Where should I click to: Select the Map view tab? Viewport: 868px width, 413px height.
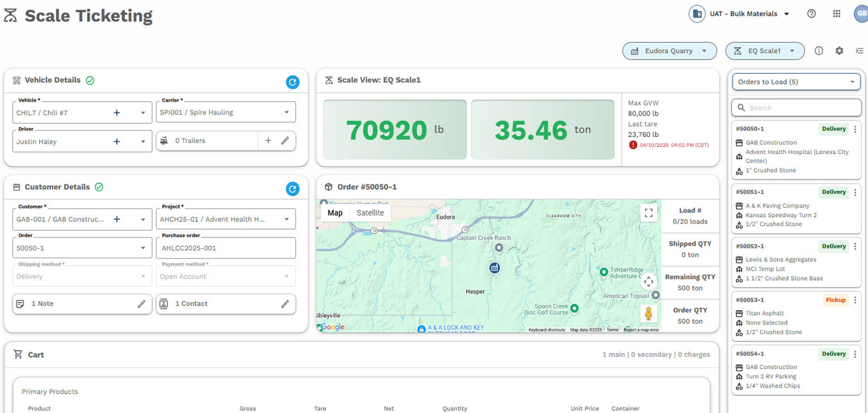(335, 213)
